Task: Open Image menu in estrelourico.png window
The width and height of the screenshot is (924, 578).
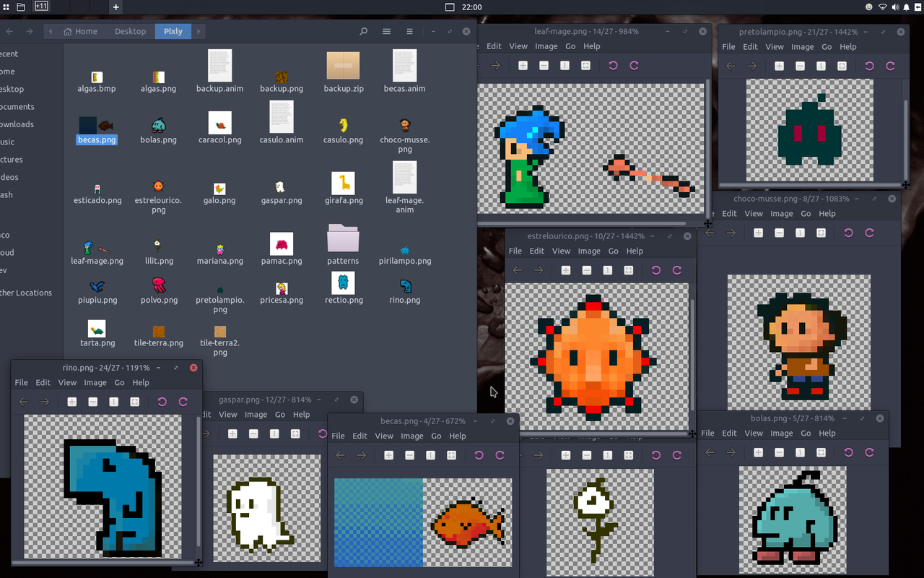Action: point(589,251)
